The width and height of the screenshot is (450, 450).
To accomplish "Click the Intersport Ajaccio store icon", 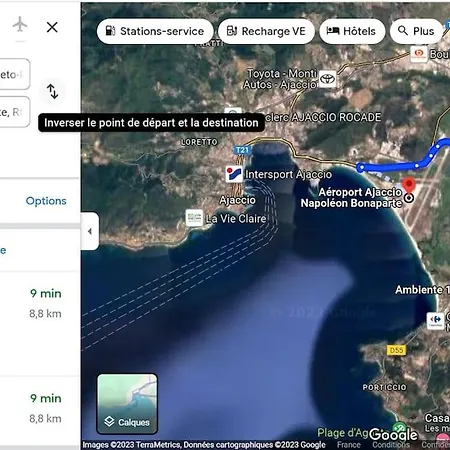I will pos(234,174).
